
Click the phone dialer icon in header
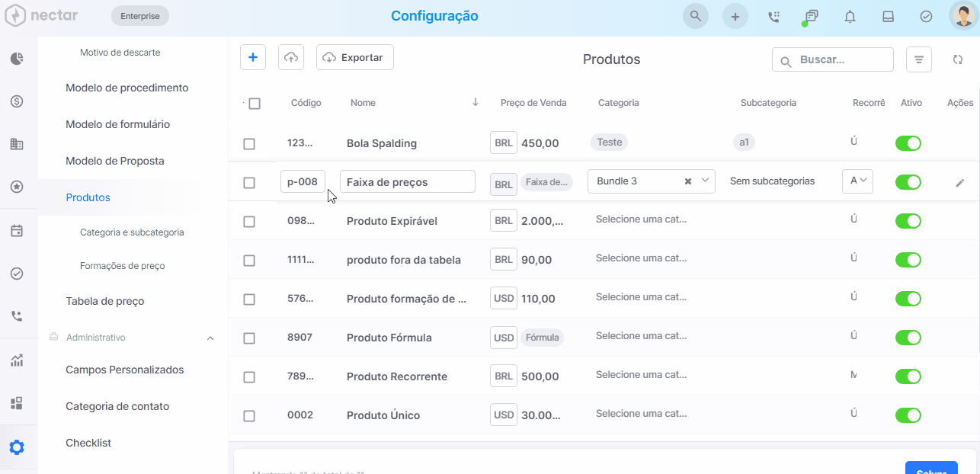coord(773,16)
